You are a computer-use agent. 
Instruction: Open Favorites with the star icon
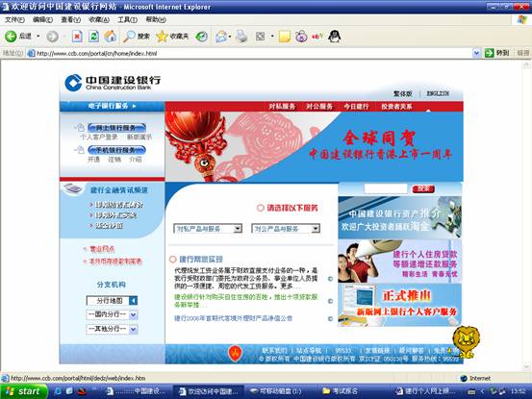[172, 37]
